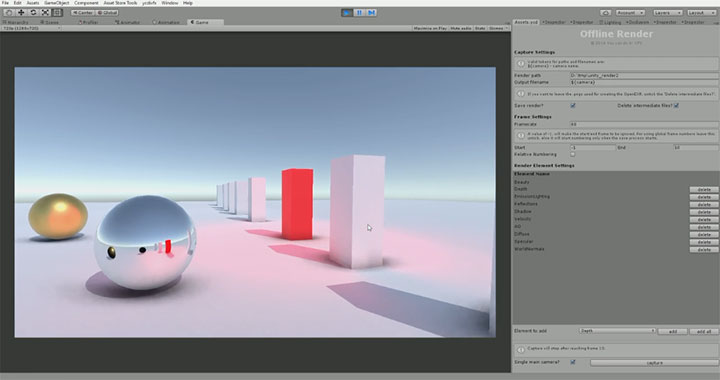Toggle the Center pivot mode button
Viewport: 720px width, 380px height.
83,13
